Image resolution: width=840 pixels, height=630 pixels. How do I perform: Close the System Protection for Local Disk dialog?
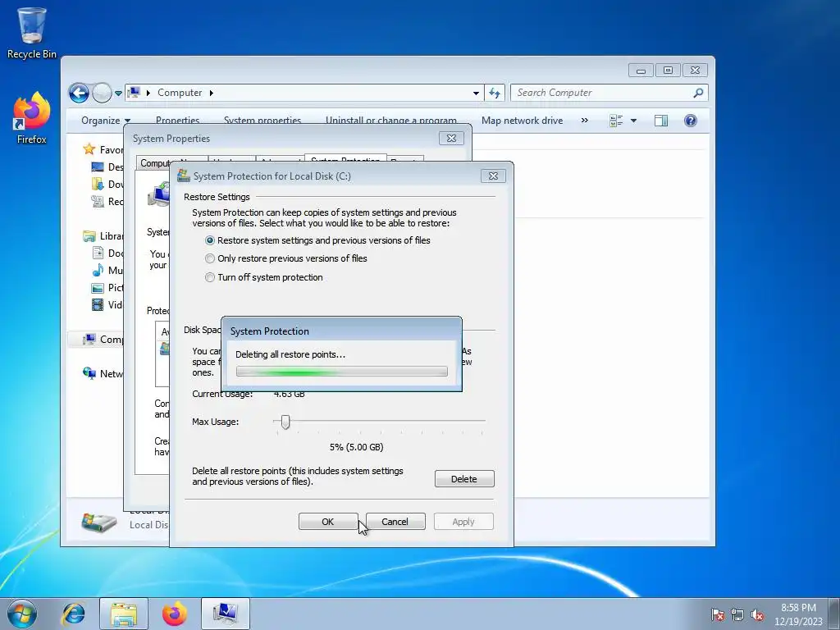[493, 176]
